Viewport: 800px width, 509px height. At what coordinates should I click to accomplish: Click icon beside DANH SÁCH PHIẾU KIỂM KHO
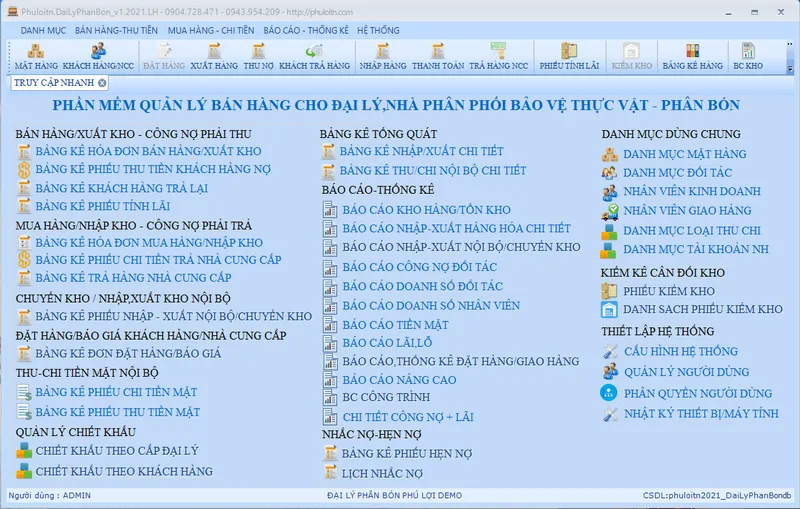pos(609,309)
